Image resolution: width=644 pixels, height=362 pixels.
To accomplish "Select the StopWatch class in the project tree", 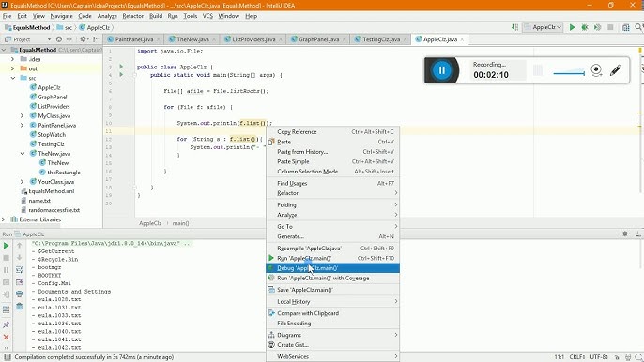I will (52, 135).
